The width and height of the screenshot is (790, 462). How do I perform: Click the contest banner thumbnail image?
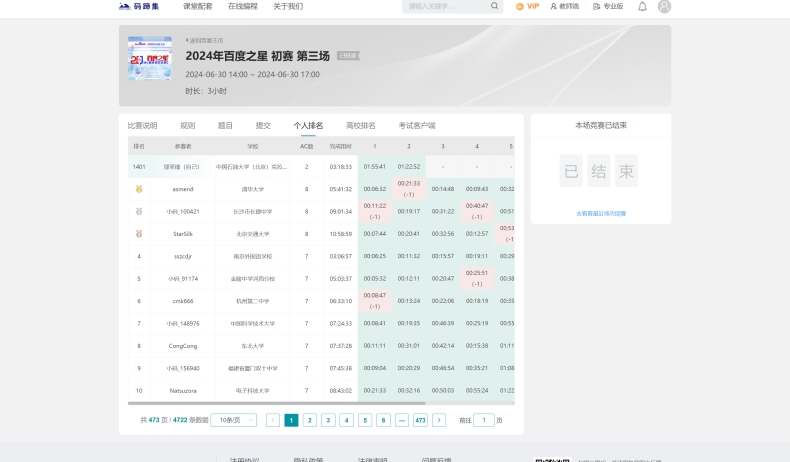click(149, 59)
